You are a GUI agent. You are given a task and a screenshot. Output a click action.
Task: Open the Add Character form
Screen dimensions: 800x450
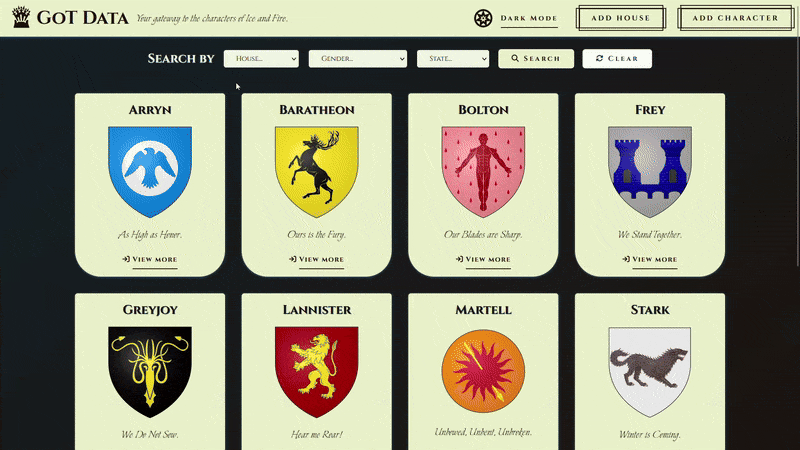(x=735, y=18)
